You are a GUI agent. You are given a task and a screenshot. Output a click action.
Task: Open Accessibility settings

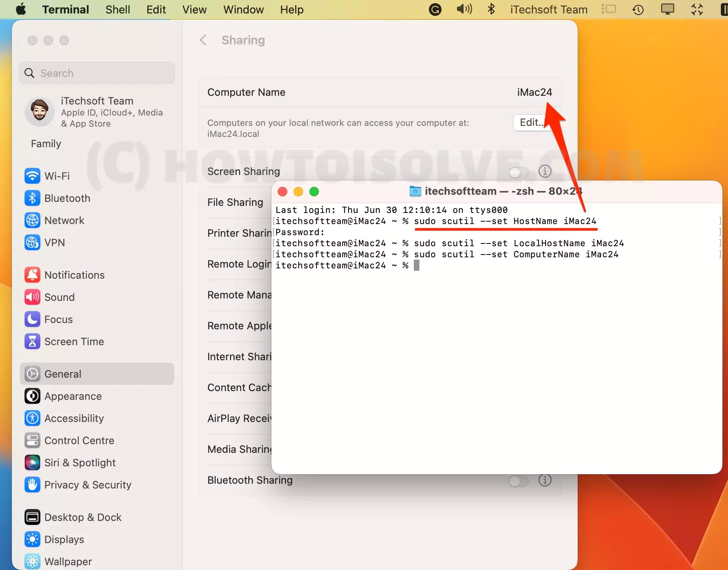[97, 418]
